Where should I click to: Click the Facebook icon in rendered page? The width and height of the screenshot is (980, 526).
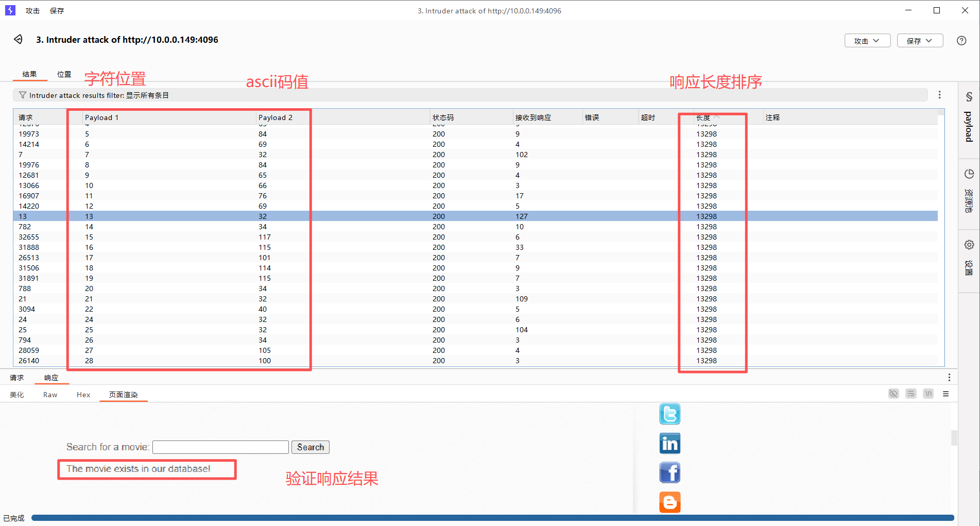pyautogui.click(x=669, y=473)
